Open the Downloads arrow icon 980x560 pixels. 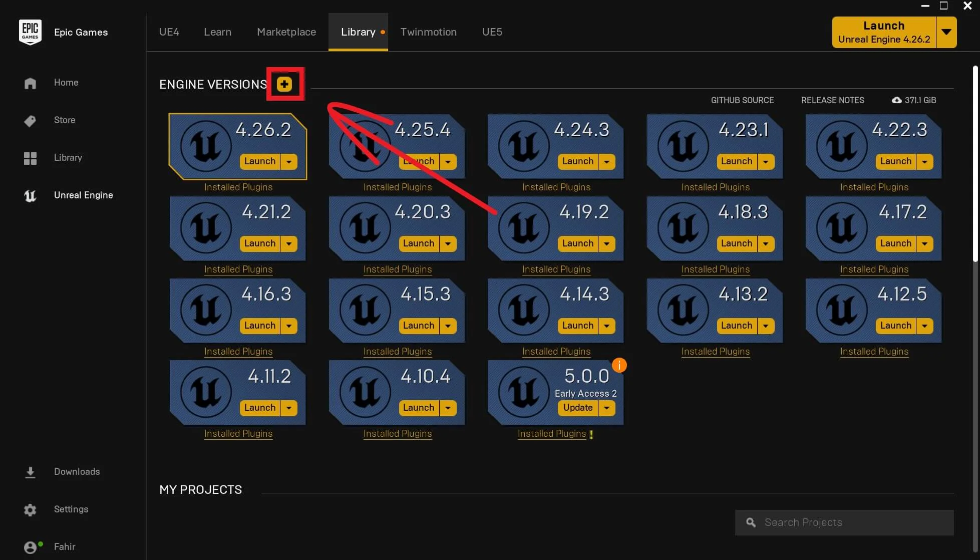click(x=30, y=472)
